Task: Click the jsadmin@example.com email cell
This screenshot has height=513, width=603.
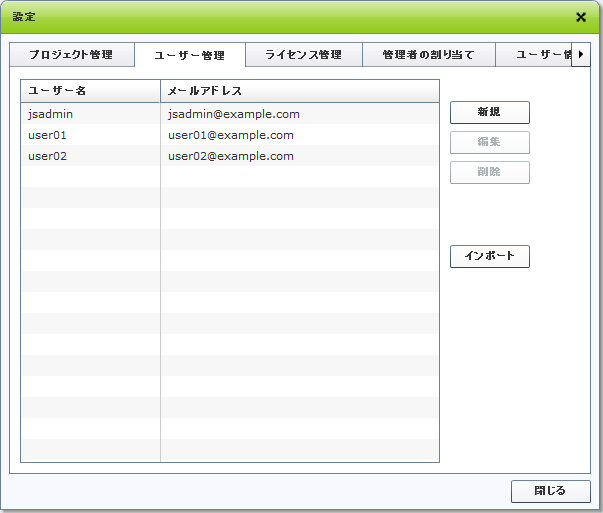Action: (x=300, y=114)
